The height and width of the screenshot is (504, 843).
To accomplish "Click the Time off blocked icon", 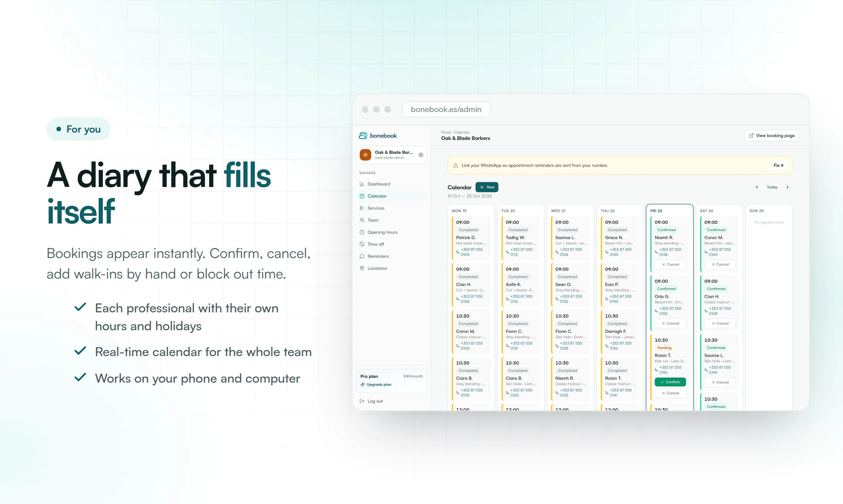I will coord(362,244).
